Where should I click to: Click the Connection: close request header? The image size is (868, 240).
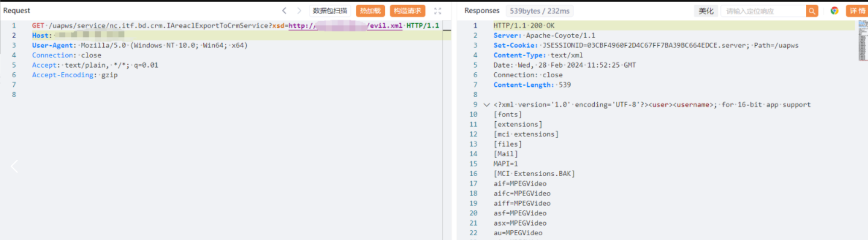(67, 55)
